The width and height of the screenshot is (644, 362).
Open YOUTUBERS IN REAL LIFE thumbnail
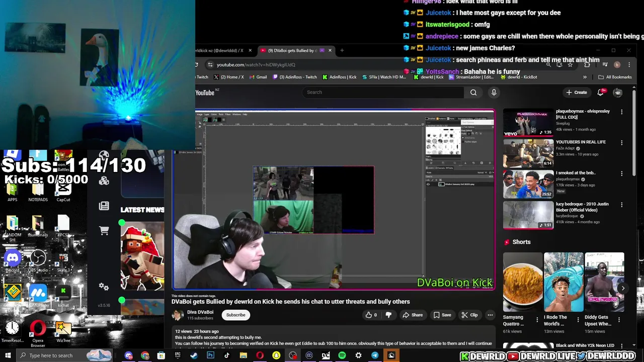click(x=528, y=153)
